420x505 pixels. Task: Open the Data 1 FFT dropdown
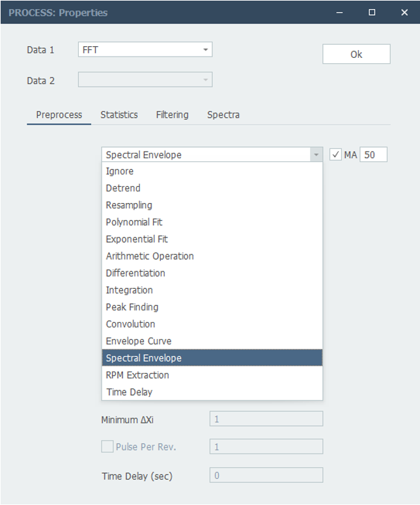[x=145, y=49]
